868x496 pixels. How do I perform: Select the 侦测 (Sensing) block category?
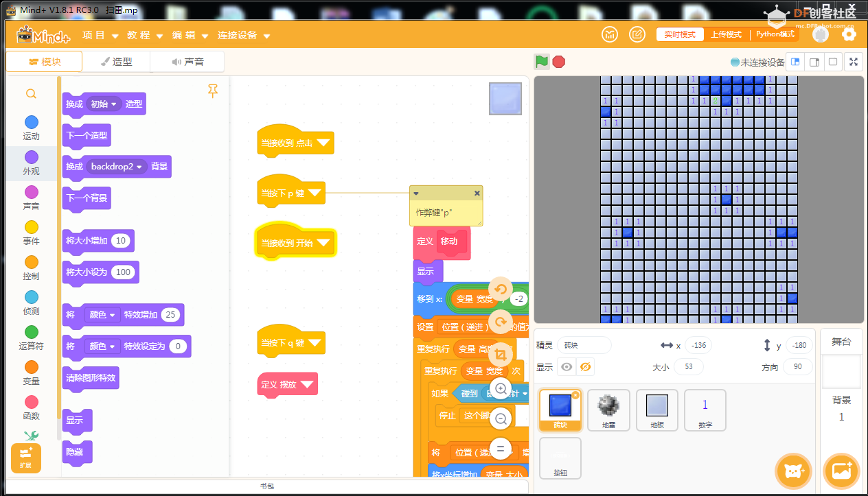(x=31, y=303)
